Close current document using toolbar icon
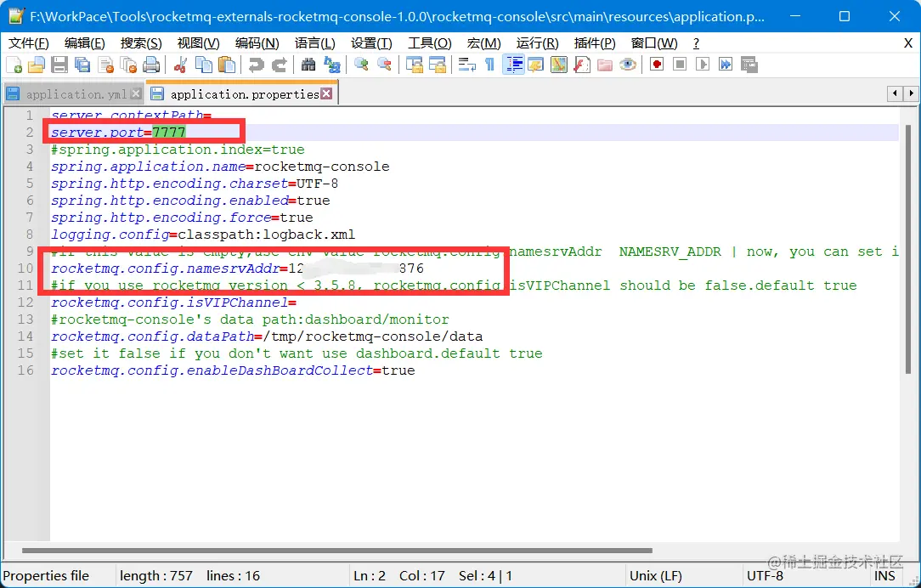The width and height of the screenshot is (921, 588). click(x=105, y=64)
